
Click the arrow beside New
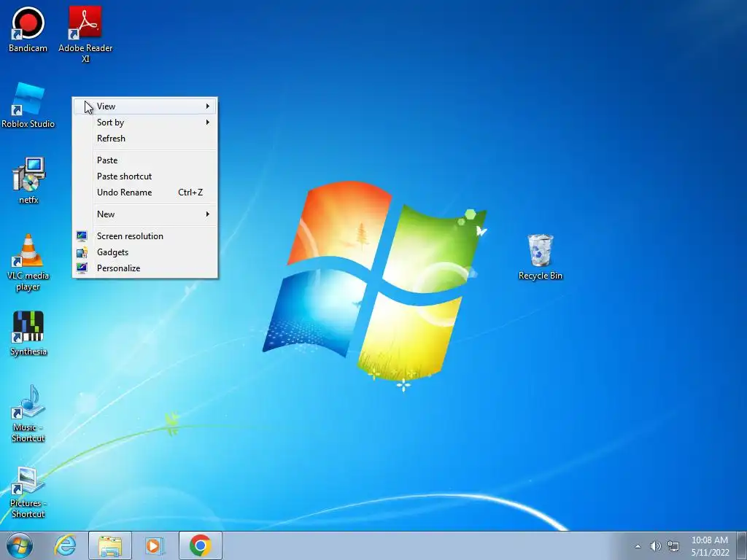(208, 214)
